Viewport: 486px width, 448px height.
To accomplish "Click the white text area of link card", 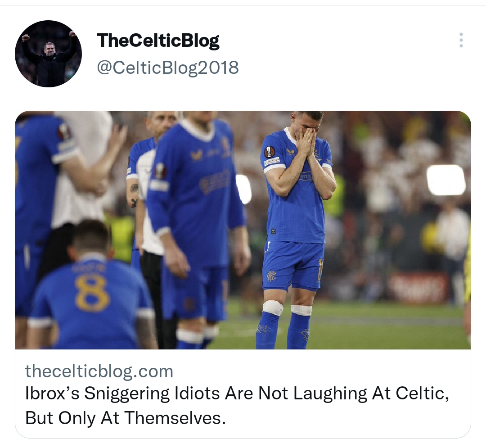I will click(x=243, y=394).
